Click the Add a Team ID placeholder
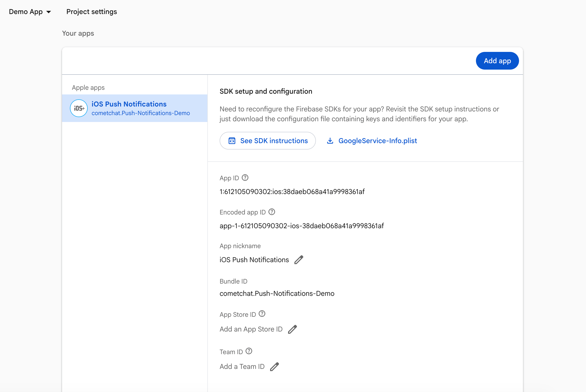Screen dimensions: 586x392 pyautogui.click(x=242, y=367)
